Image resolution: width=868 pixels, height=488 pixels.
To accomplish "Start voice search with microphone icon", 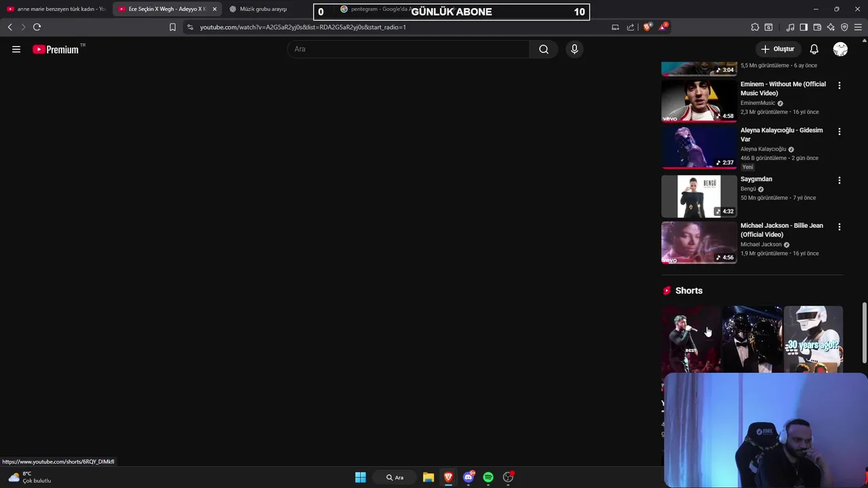I will pyautogui.click(x=574, y=49).
